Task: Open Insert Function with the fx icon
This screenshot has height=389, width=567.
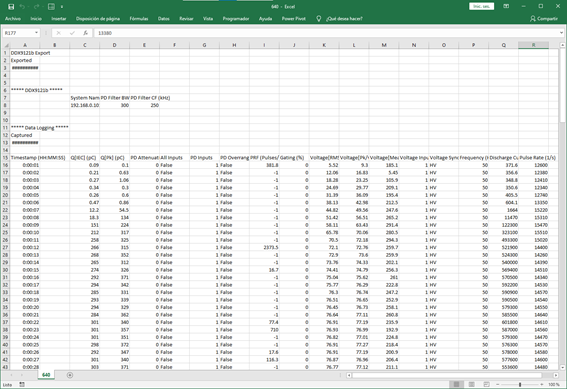Action: coord(85,33)
